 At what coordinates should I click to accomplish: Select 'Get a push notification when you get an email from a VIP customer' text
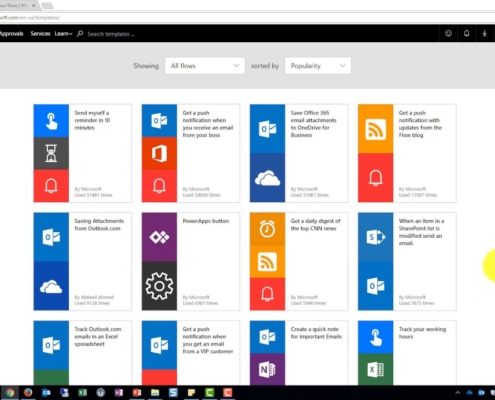[208, 340]
